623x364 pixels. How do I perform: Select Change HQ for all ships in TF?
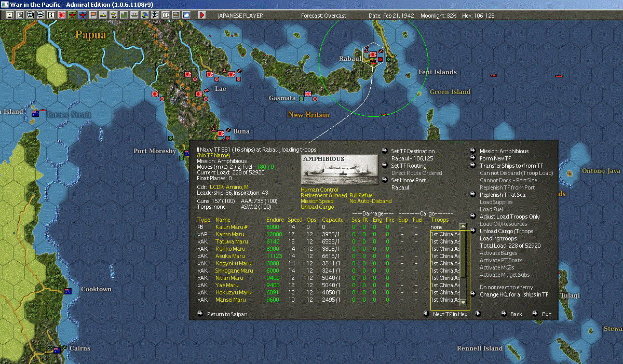(514, 295)
